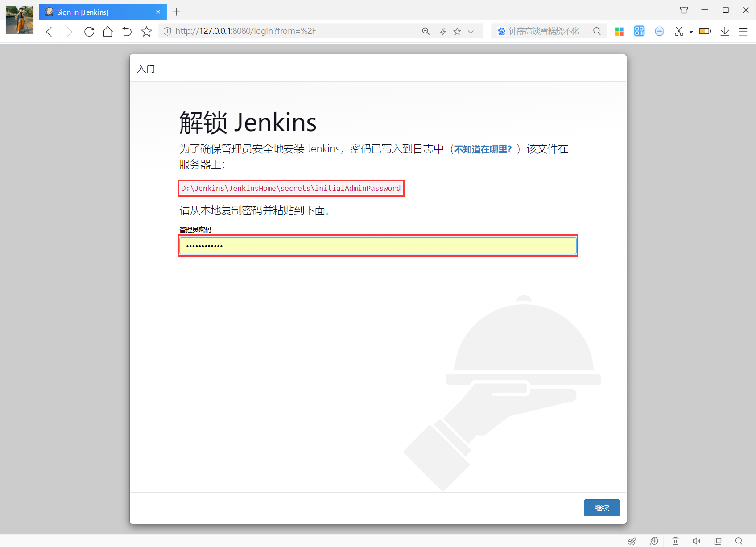Image resolution: width=756 pixels, height=547 pixels.
Task: Click the skin shirt icon in title bar
Action: point(684,10)
